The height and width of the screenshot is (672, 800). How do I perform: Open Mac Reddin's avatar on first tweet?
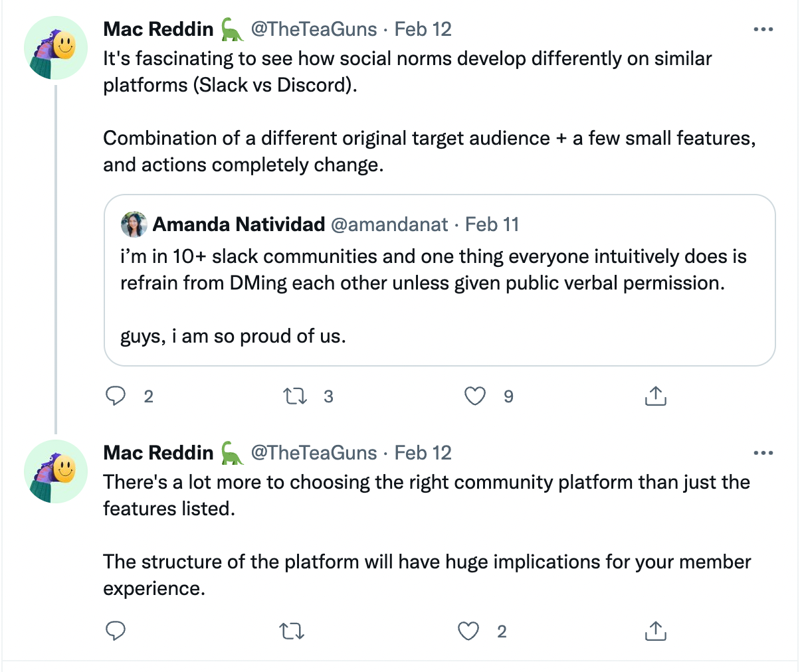[56, 48]
